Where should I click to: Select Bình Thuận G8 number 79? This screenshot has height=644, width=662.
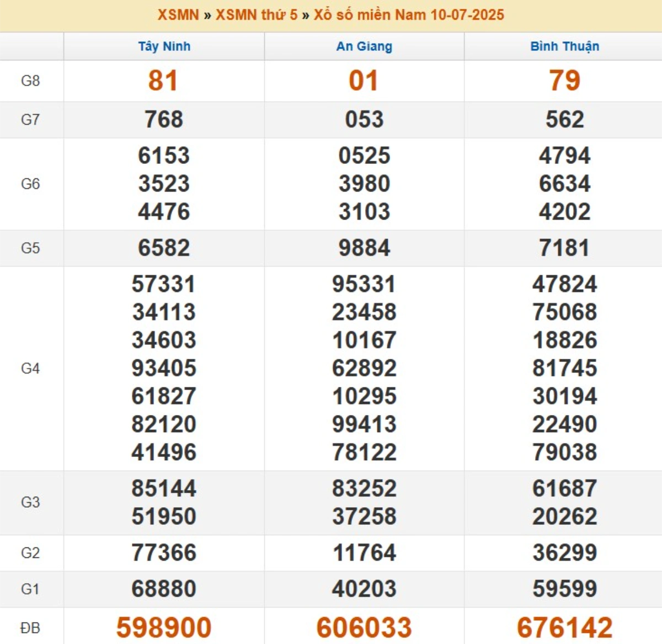point(565,81)
